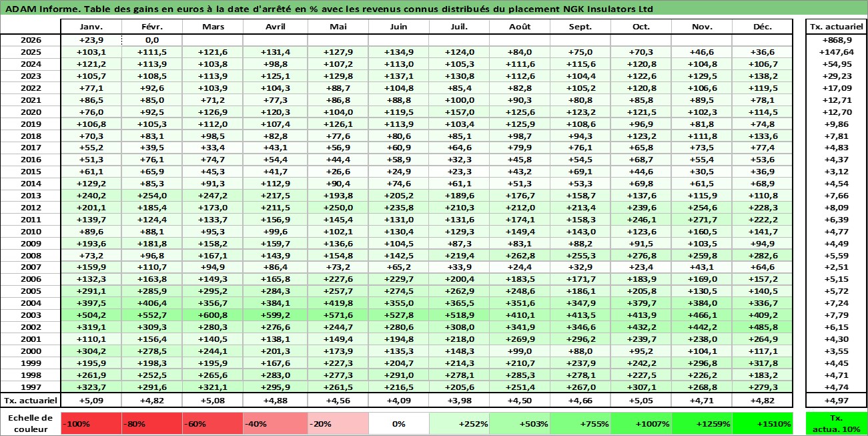The height and width of the screenshot is (436, 868).
Task: Click the +4,97 overall actuarial rate
Action: point(836,401)
